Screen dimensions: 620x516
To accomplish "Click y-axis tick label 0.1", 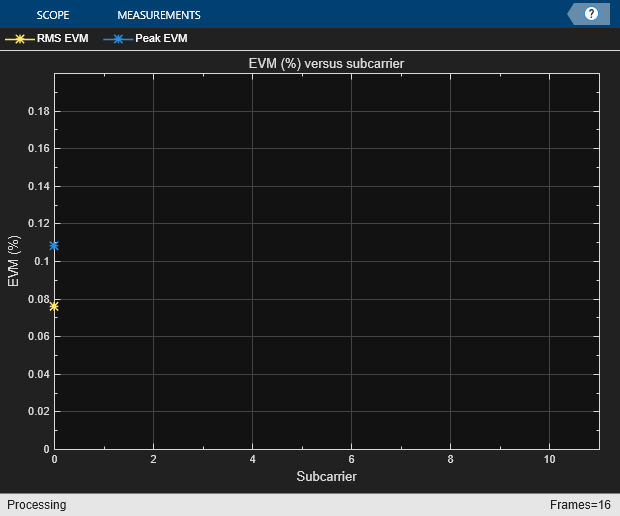I will click(x=42, y=261).
